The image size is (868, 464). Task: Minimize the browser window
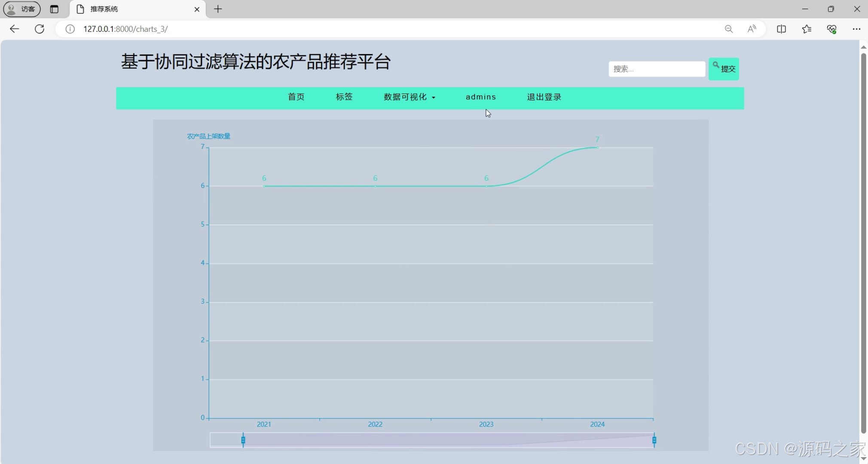click(805, 9)
